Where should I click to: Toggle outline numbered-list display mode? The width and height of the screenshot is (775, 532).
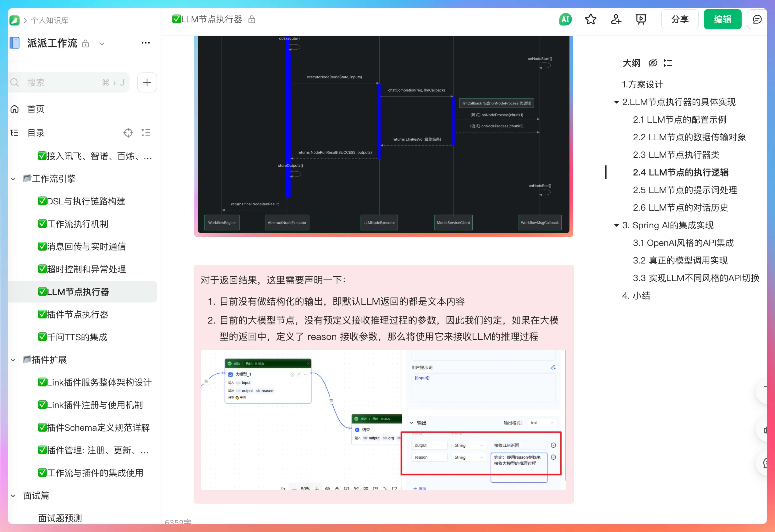[x=668, y=63]
